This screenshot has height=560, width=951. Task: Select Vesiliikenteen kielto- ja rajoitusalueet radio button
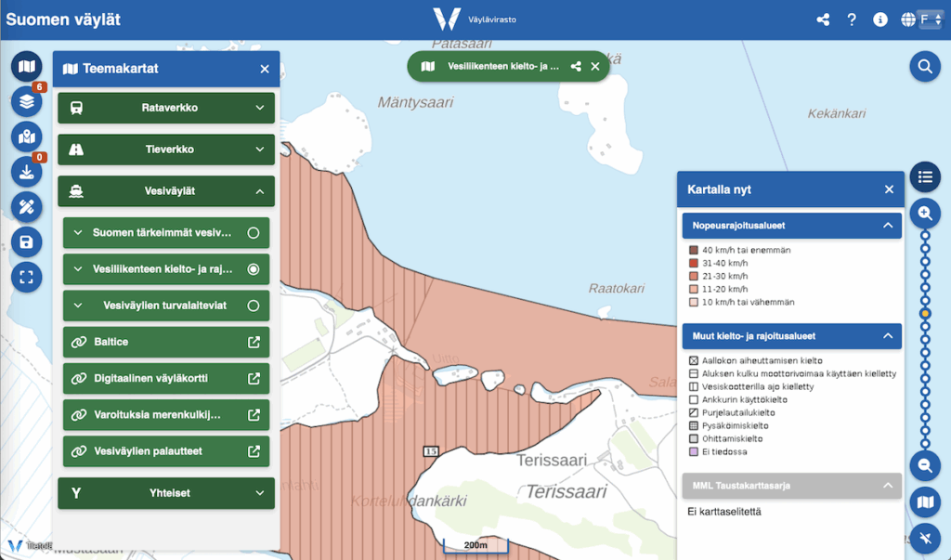point(253,269)
